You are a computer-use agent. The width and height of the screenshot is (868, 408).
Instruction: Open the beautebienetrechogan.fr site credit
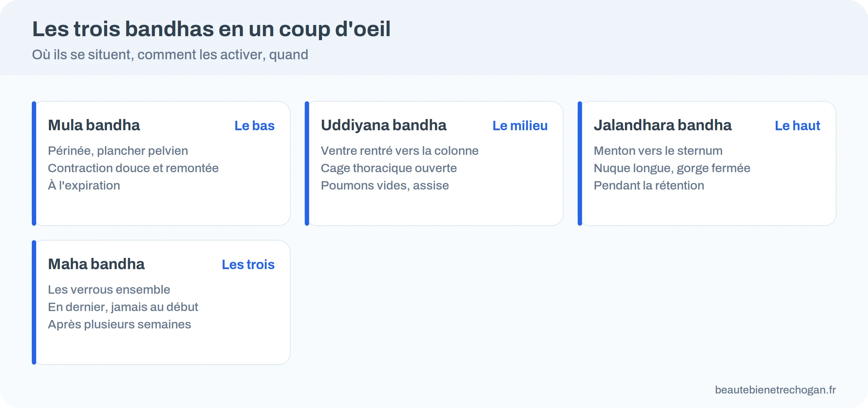[775, 390]
